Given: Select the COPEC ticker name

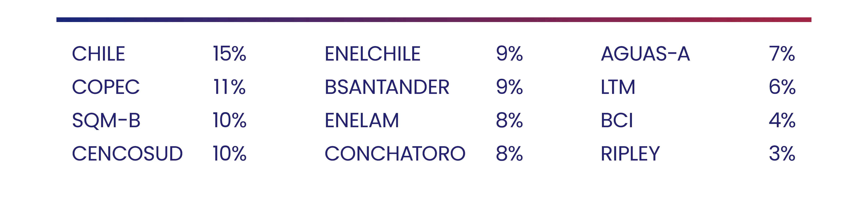Looking at the screenshot, I should tap(106, 87).
